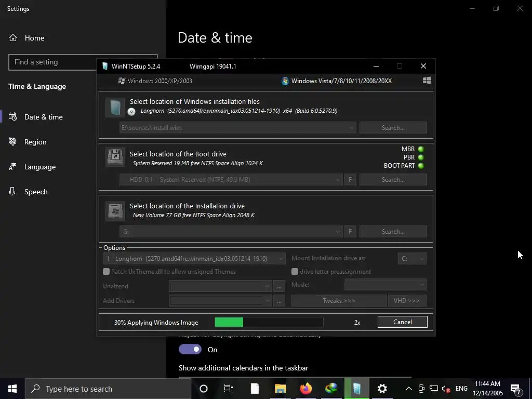The height and width of the screenshot is (399, 532).
Task: Click Cortana circle icon on taskbar
Action: click(204, 389)
